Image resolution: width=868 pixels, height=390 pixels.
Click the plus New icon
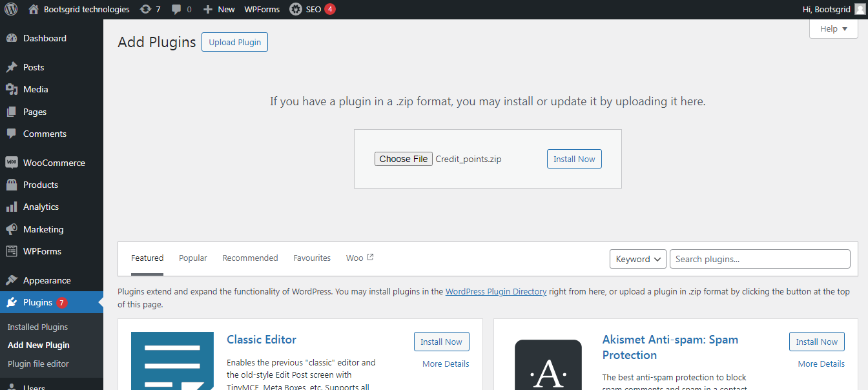point(207,9)
